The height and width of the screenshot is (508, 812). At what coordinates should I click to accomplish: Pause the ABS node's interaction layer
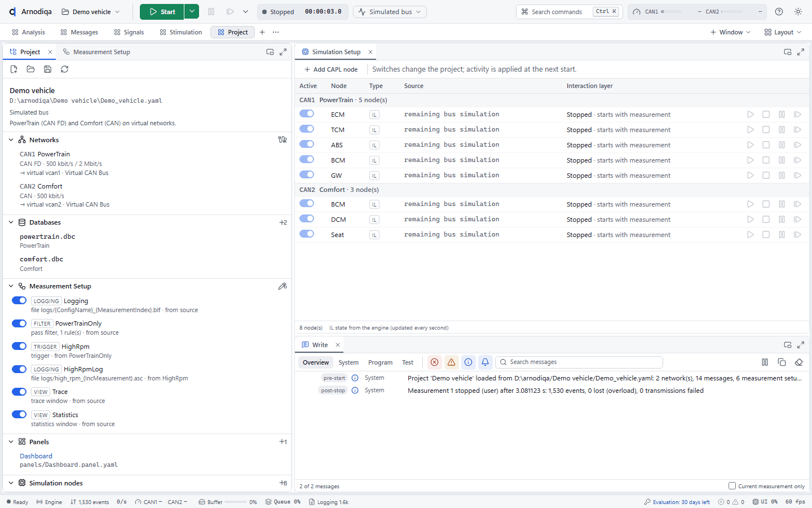pos(782,145)
